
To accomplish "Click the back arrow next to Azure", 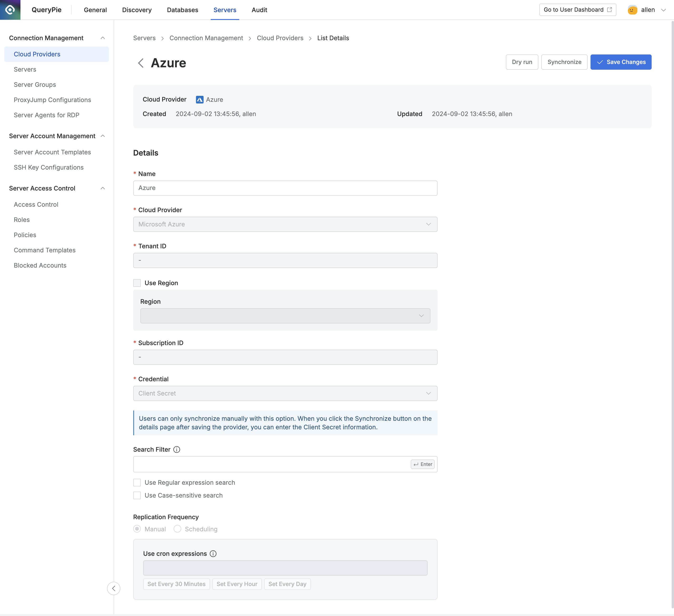I will 141,63.
